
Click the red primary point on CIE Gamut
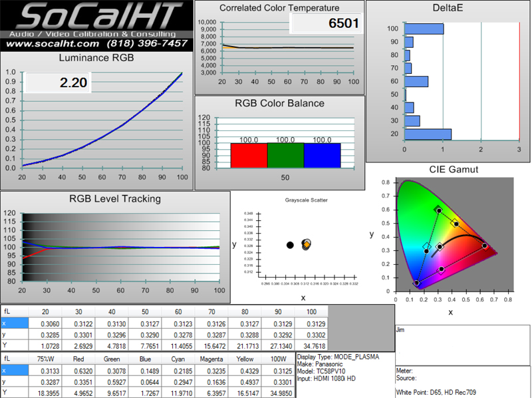pyautogui.click(x=485, y=246)
